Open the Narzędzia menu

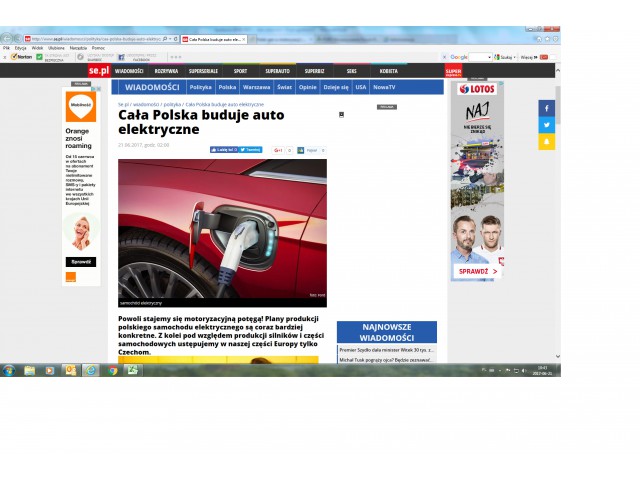point(78,48)
